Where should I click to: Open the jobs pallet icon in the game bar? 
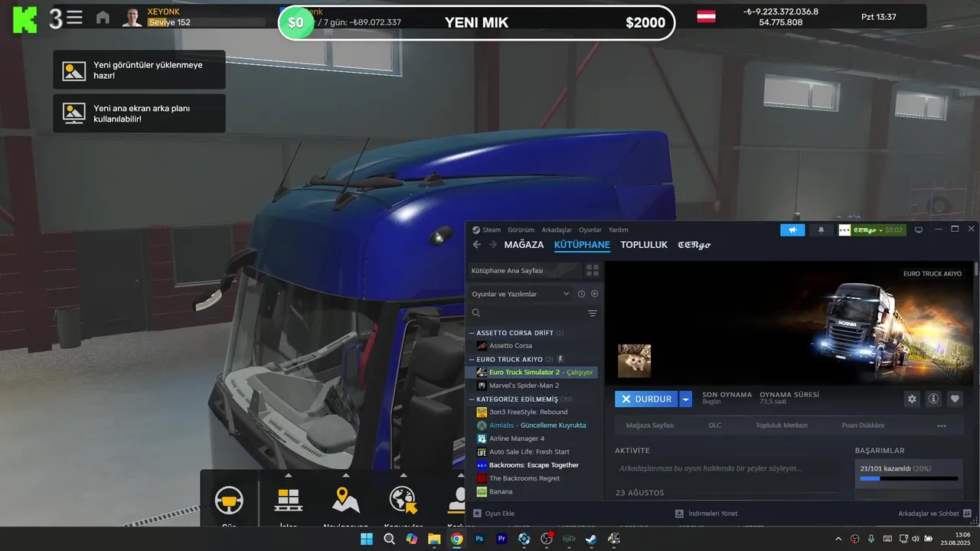(x=288, y=500)
